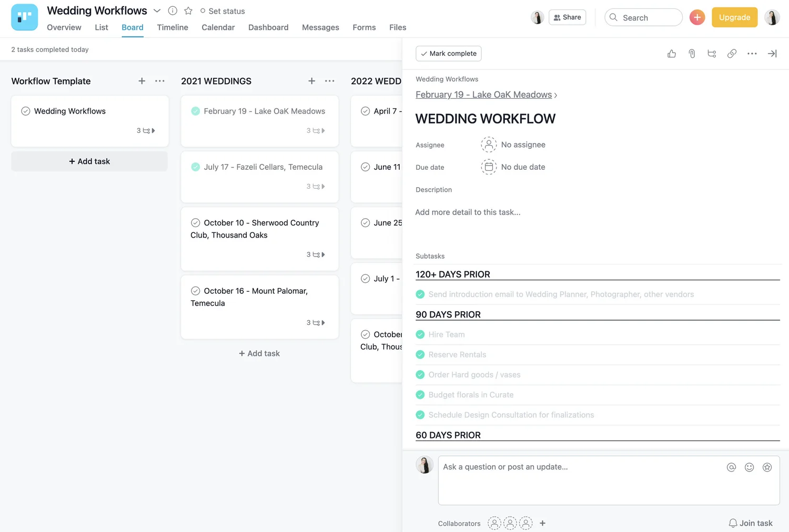Expand the February 19 breadcrumb chevron
The width and height of the screenshot is (789, 532).
(556, 95)
